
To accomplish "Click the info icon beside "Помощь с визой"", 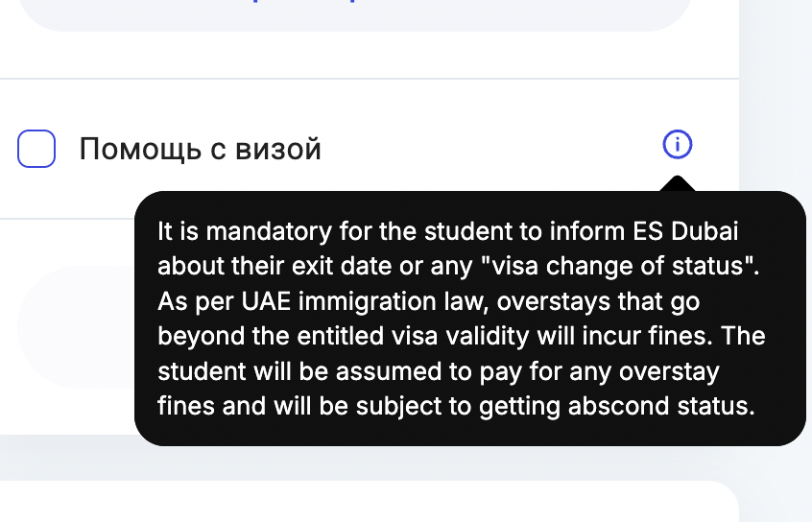I will [x=677, y=145].
